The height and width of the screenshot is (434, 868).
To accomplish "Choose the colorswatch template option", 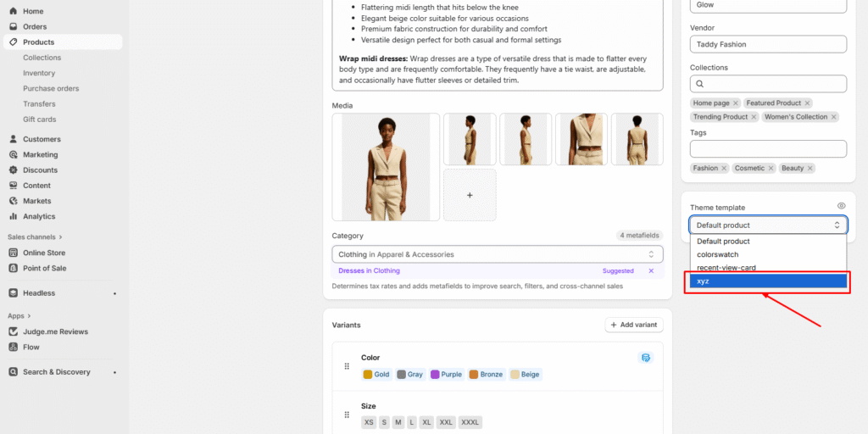I will click(x=767, y=254).
